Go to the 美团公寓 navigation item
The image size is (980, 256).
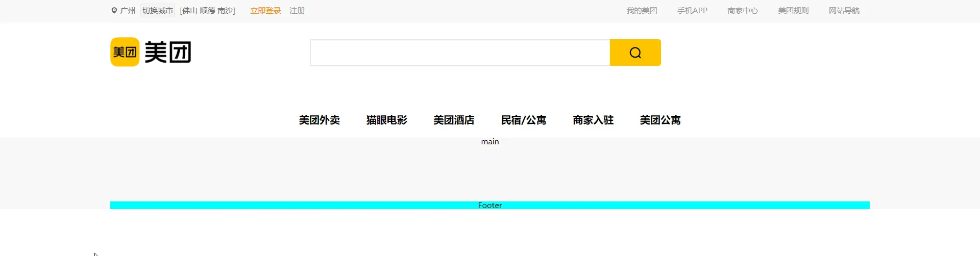660,120
